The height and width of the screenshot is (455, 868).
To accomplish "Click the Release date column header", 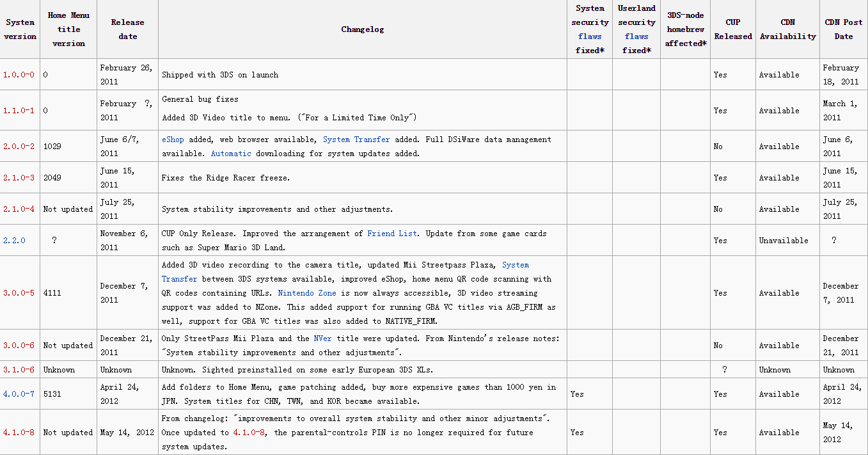I will click(x=128, y=29).
